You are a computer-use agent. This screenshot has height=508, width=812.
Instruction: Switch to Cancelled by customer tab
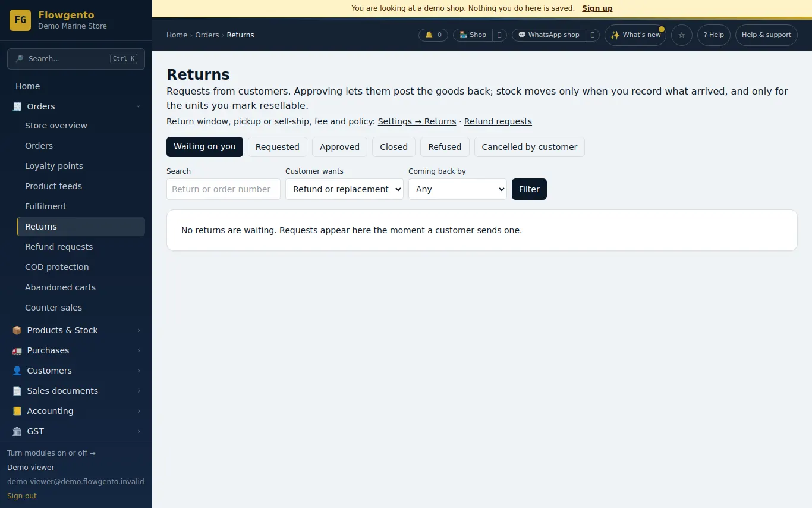(530, 147)
